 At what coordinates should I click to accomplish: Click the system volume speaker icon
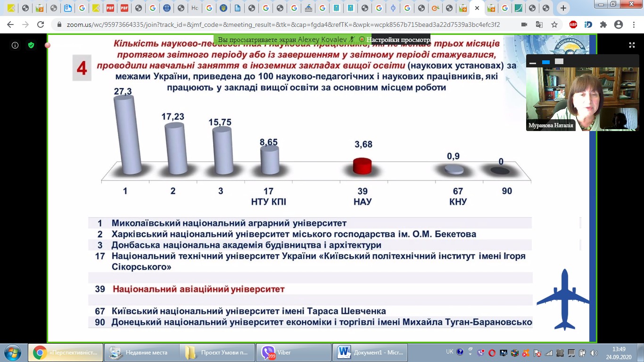pyautogui.click(x=594, y=353)
